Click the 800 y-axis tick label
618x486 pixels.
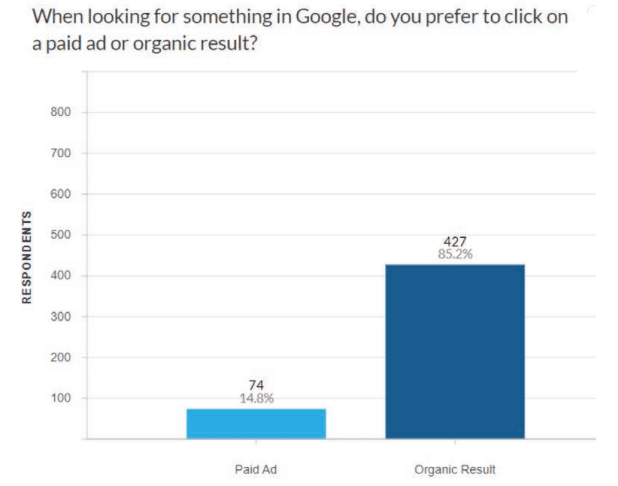click(x=60, y=112)
